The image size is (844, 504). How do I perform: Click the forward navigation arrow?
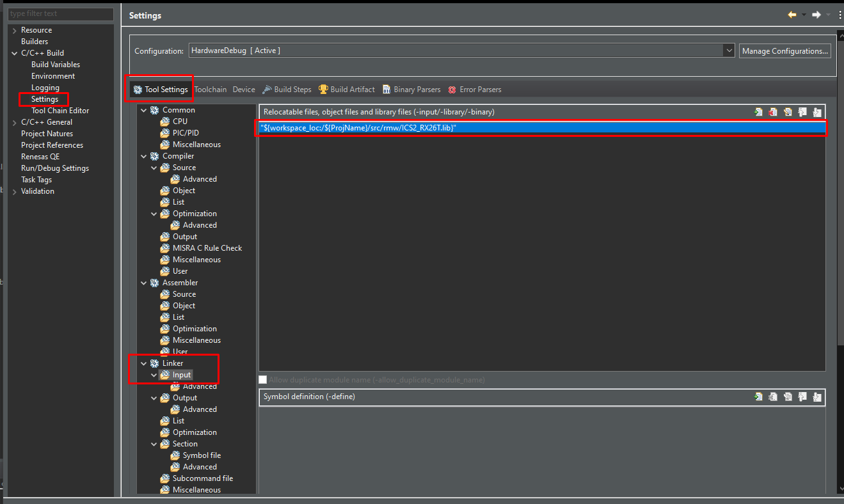pyautogui.click(x=816, y=14)
